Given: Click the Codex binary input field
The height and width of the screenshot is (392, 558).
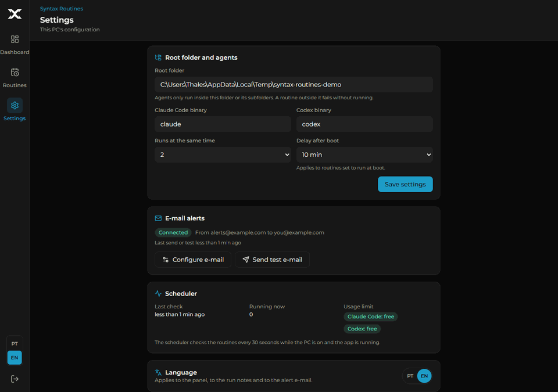Looking at the screenshot, I should click(x=364, y=124).
